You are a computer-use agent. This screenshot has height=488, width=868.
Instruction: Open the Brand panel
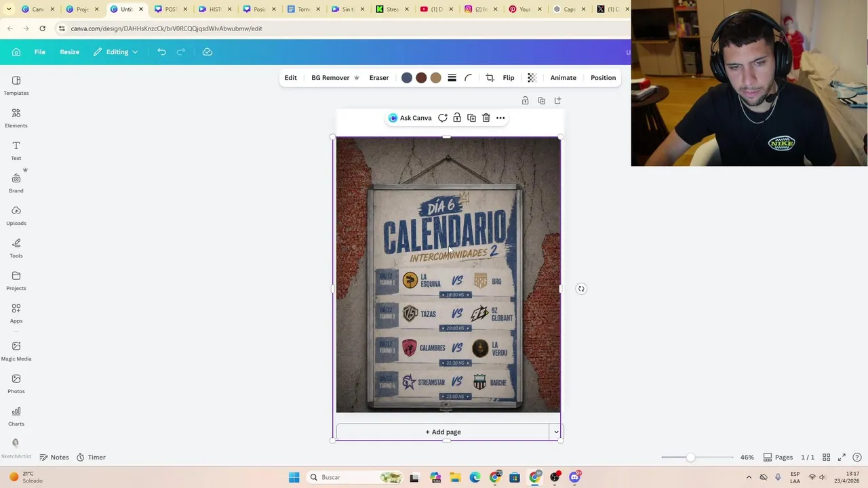[16, 183]
